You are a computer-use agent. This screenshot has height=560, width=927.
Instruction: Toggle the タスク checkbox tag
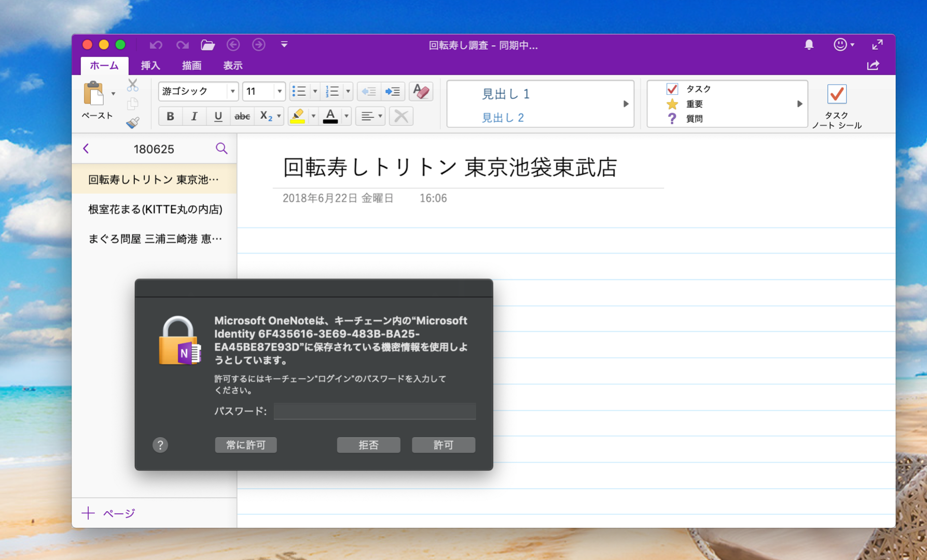(672, 89)
